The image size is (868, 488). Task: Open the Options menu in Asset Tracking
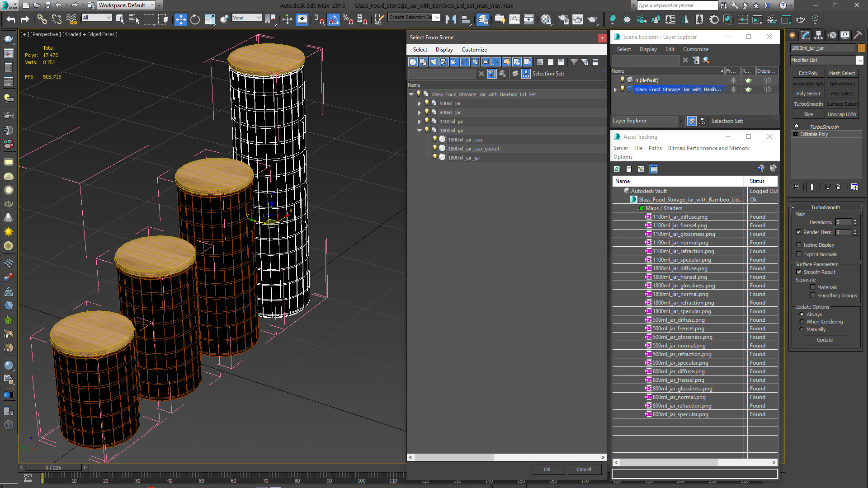pos(623,157)
